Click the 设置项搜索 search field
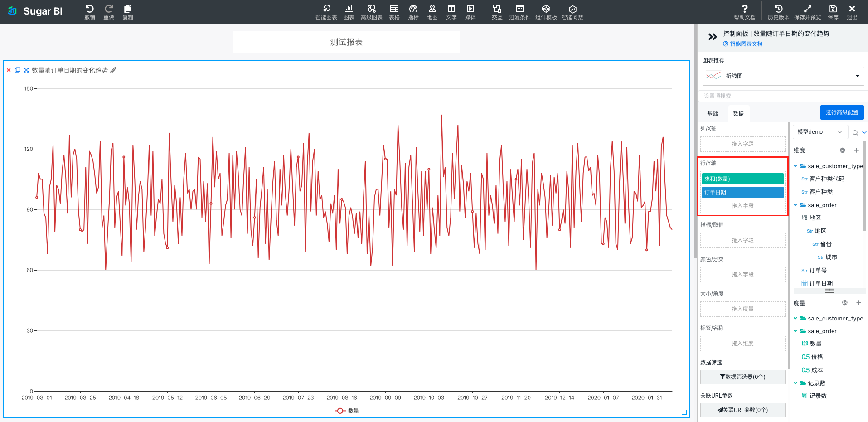Image resolution: width=868 pixels, height=422 pixels. [x=783, y=96]
